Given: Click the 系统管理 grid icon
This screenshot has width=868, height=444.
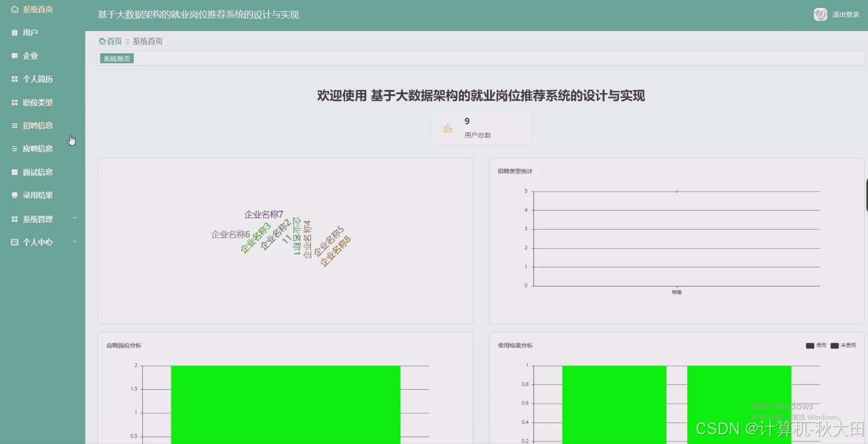Looking at the screenshot, I should [15, 219].
